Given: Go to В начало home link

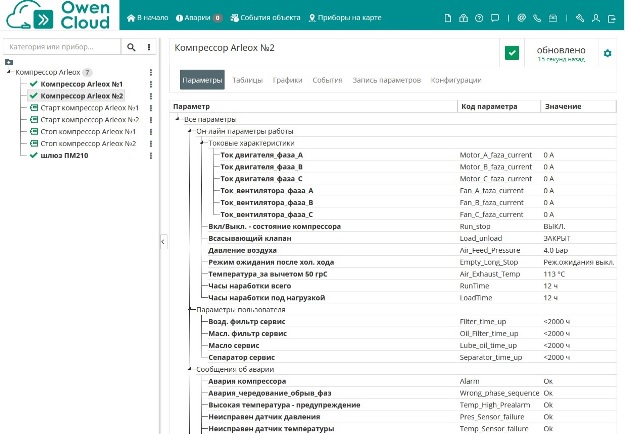Looking at the screenshot, I should pos(147,18).
